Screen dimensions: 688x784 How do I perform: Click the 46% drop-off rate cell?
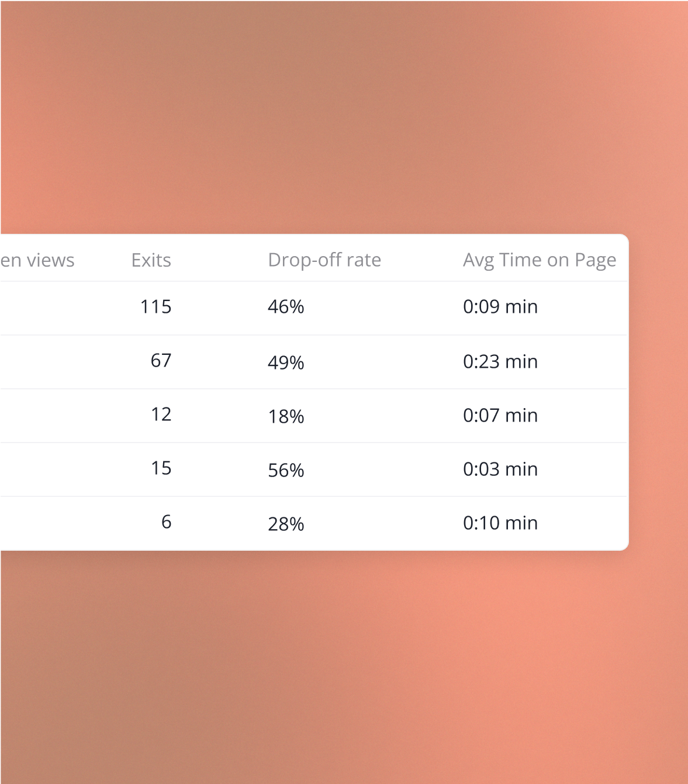pyautogui.click(x=286, y=307)
